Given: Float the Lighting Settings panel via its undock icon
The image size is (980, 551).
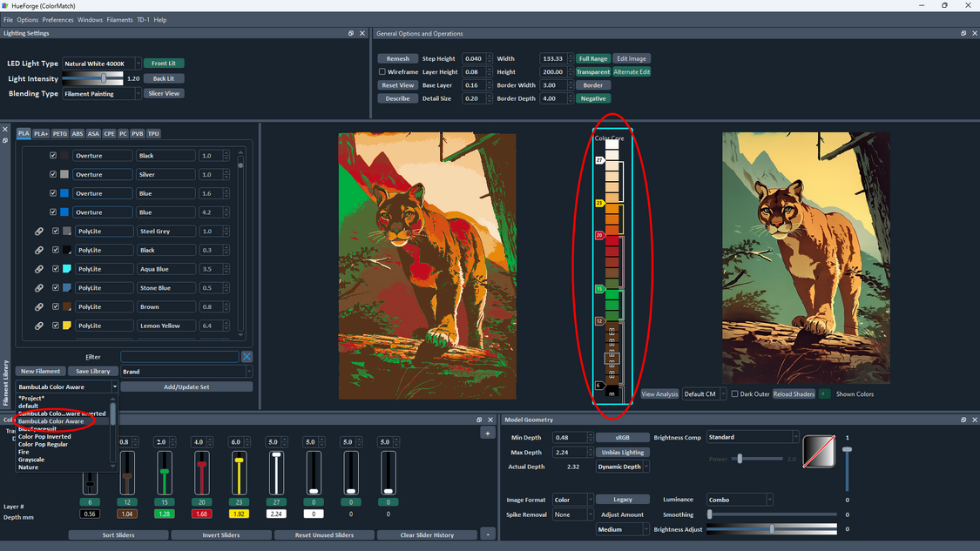Looking at the screenshot, I should coord(351,33).
